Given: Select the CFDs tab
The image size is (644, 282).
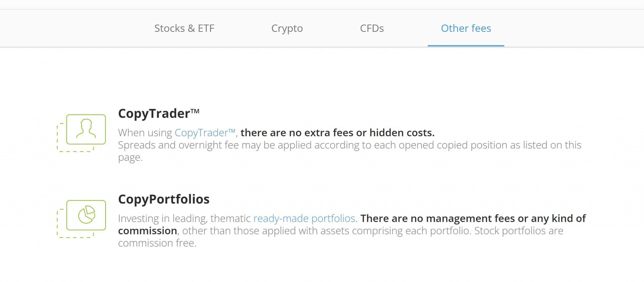Looking at the screenshot, I should [x=372, y=28].
